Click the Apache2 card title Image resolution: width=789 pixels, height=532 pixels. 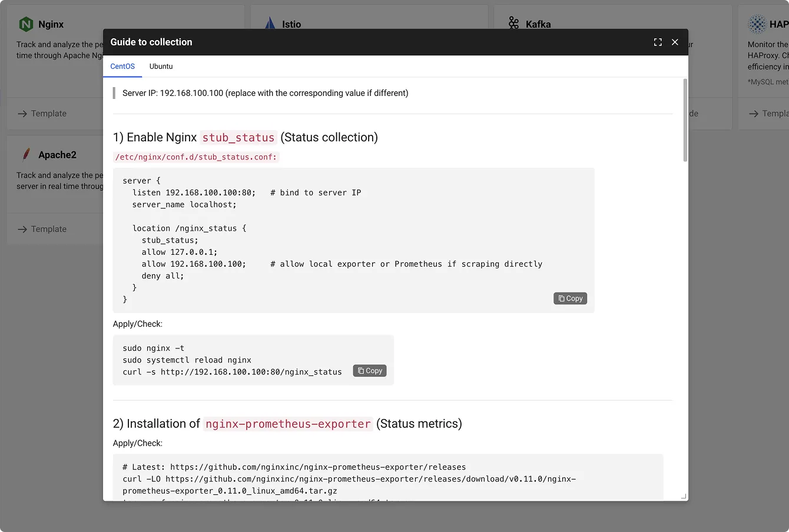[x=57, y=155]
